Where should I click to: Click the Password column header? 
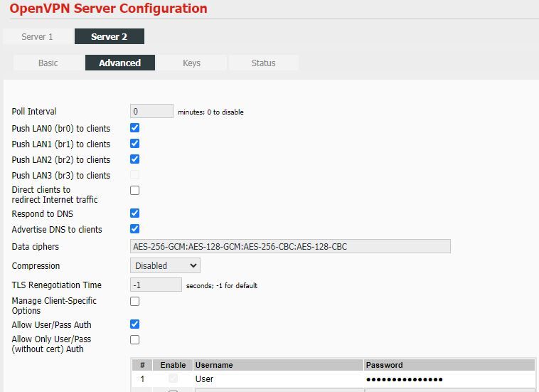point(449,365)
